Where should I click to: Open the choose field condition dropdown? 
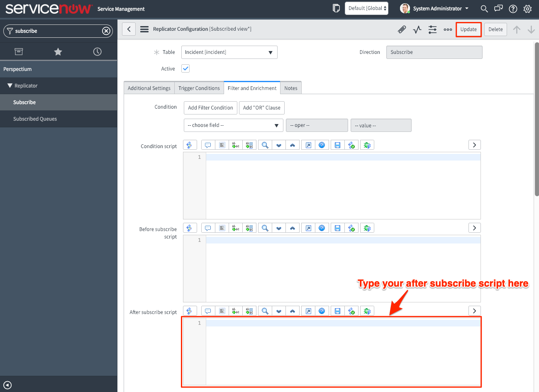click(233, 125)
